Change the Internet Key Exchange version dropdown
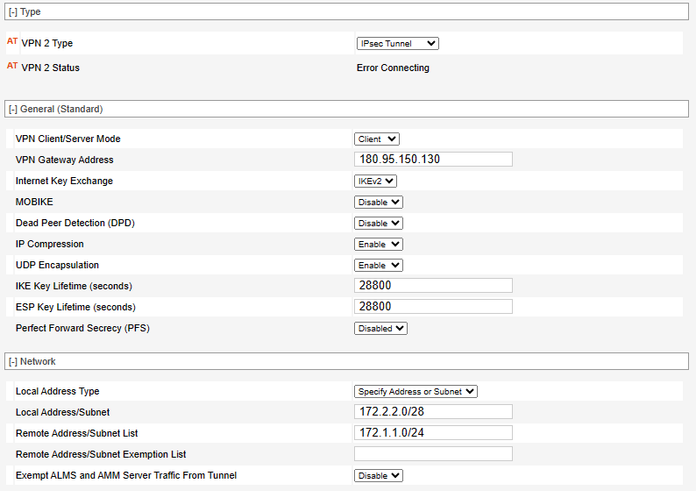Viewport: 696px width, 491px height. click(376, 181)
